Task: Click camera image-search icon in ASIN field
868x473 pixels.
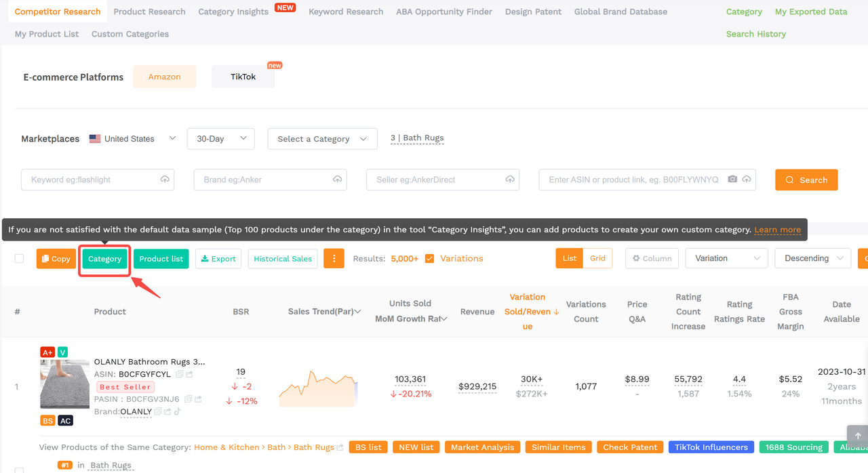Action: click(x=732, y=180)
